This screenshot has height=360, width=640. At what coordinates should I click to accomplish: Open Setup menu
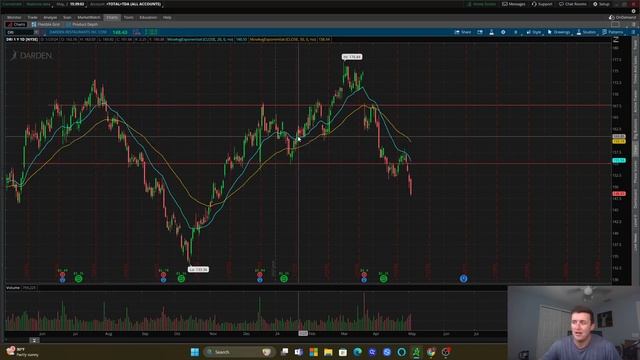601,4
